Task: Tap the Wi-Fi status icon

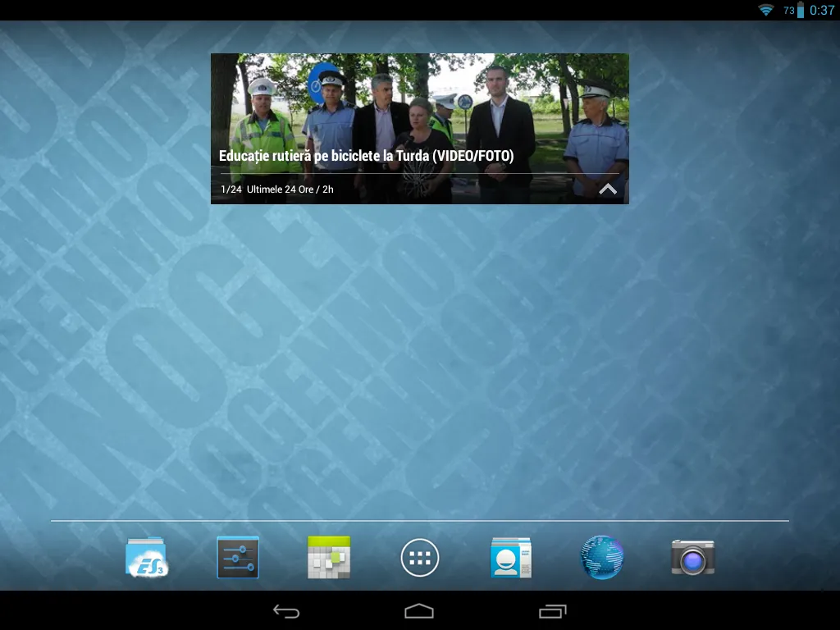Action: click(x=766, y=10)
